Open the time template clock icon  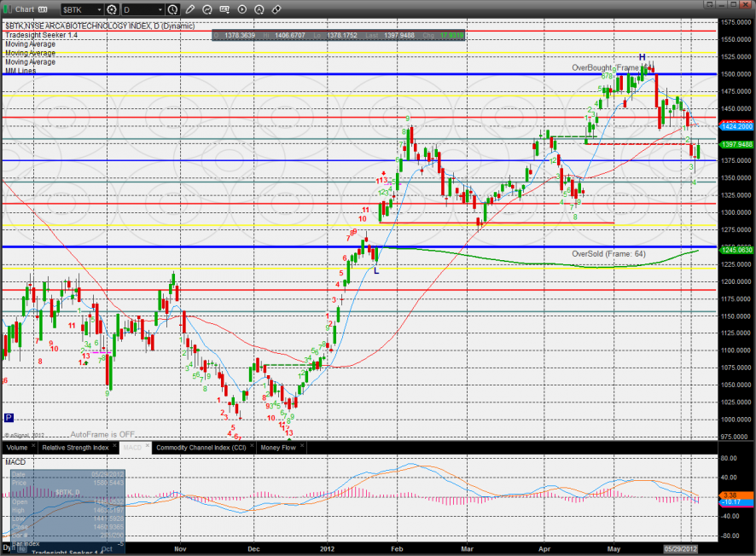[x=172, y=9]
